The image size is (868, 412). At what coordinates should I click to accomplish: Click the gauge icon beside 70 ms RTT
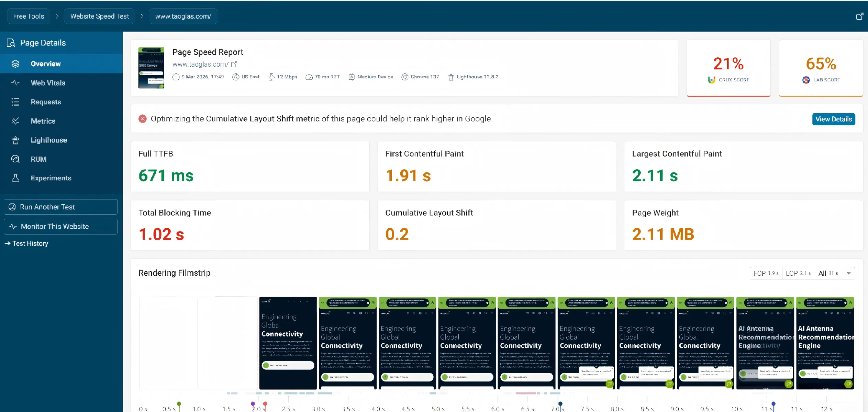309,77
